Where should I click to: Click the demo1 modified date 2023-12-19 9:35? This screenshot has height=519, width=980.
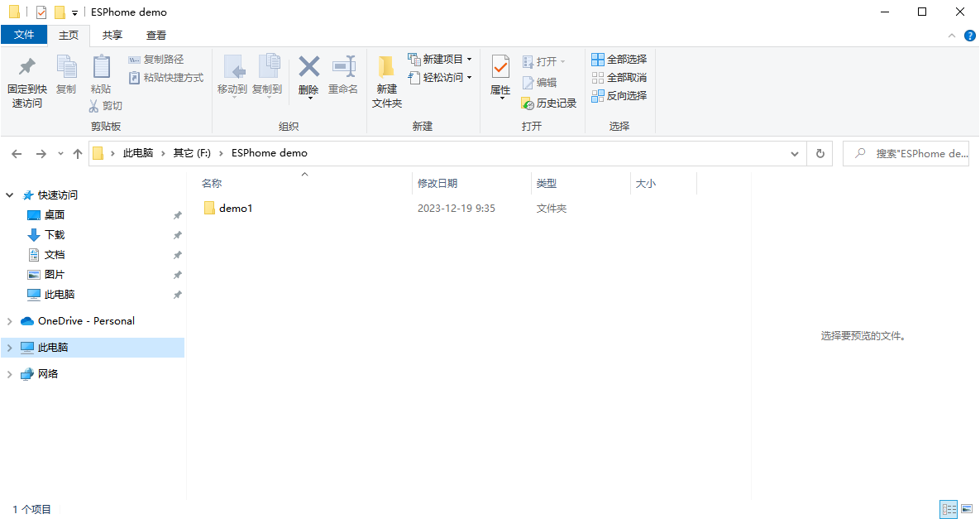[x=457, y=209]
